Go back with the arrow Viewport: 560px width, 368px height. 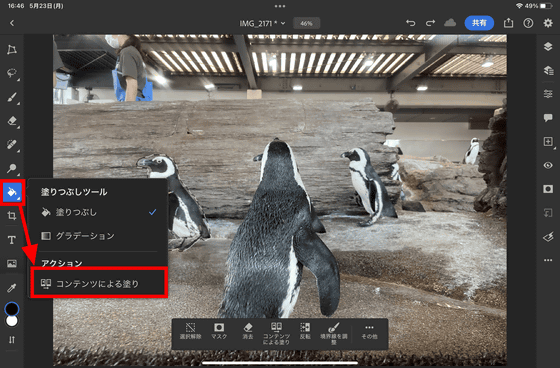pyautogui.click(x=12, y=23)
